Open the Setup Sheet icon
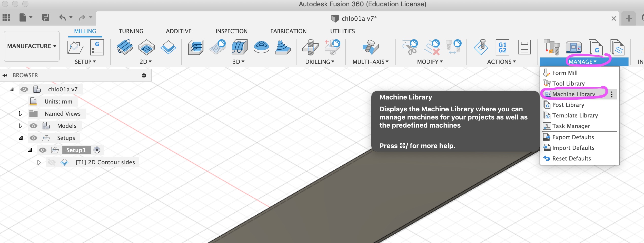 point(524,47)
